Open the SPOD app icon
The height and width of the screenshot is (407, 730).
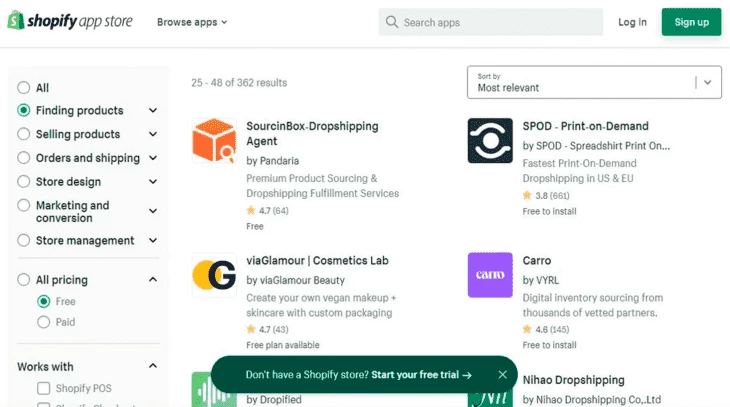tap(490, 140)
